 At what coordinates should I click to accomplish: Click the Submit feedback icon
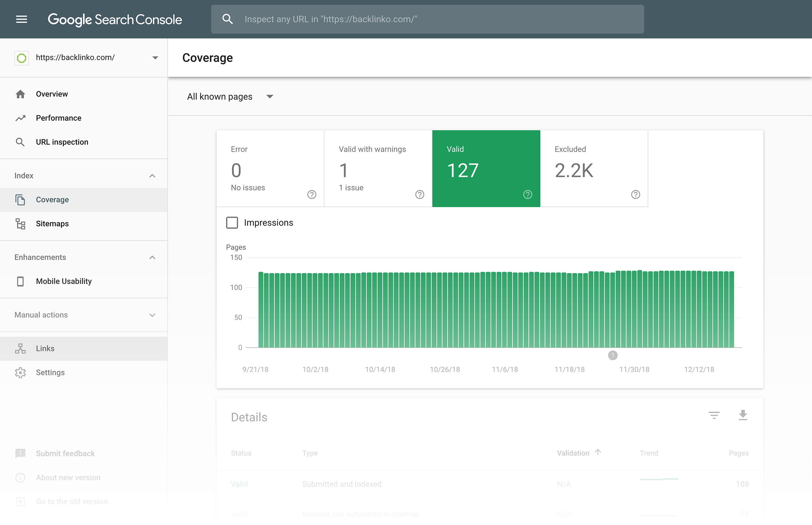point(20,453)
